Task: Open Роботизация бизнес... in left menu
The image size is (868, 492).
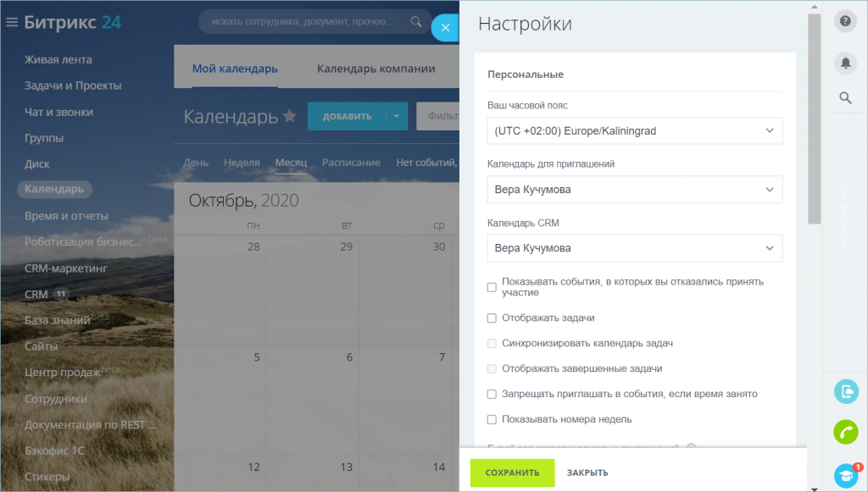Action: [x=83, y=242]
